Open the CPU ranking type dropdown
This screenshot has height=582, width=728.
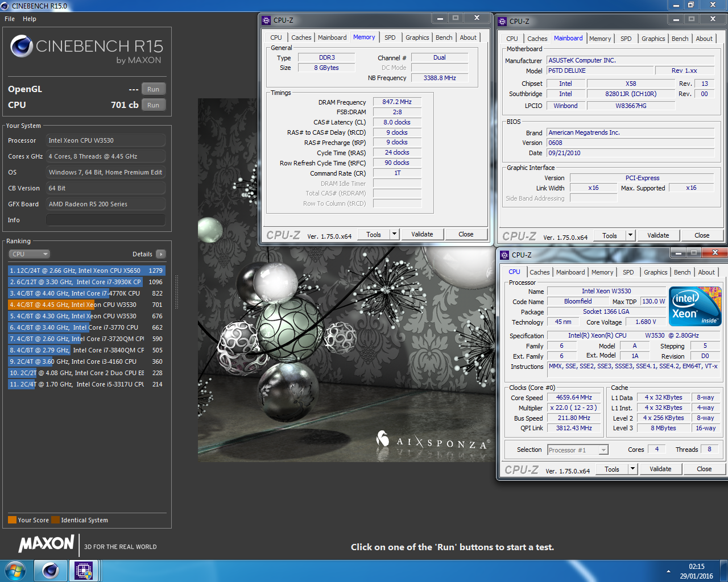click(x=29, y=254)
